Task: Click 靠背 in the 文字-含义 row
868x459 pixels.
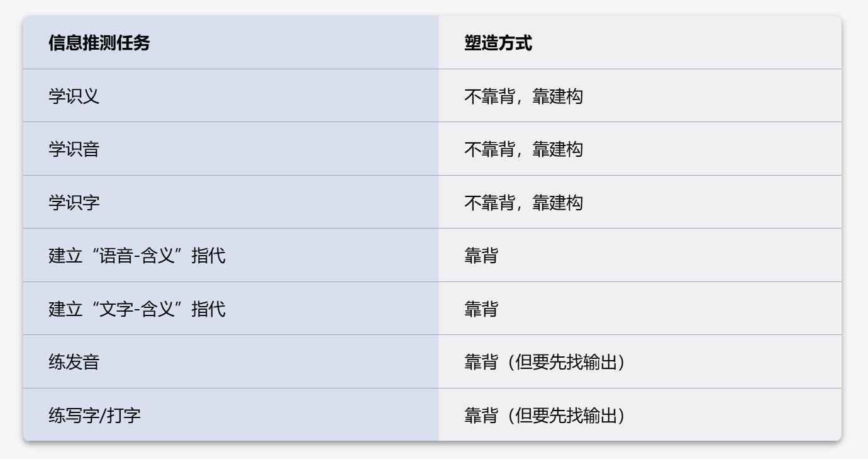Action: coord(481,309)
